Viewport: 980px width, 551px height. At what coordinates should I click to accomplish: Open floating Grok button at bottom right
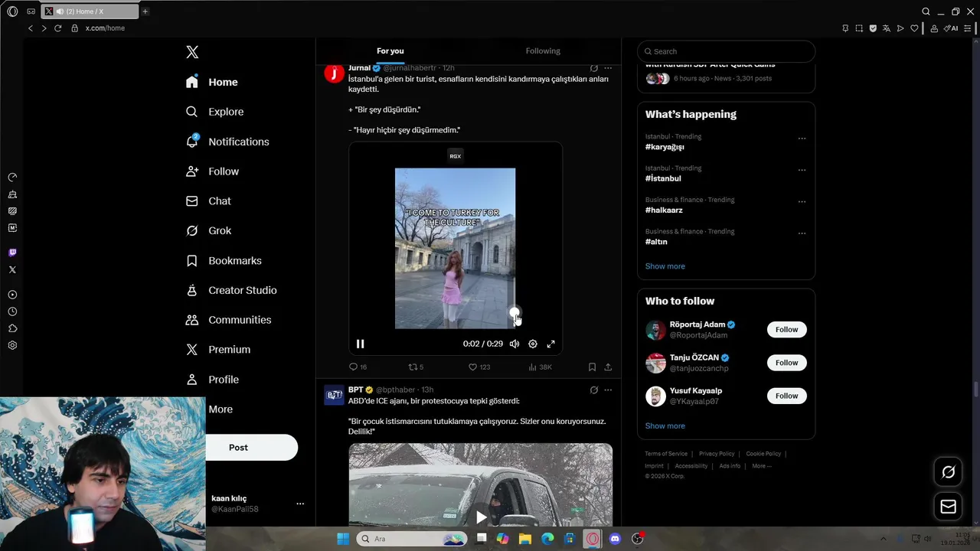click(x=948, y=472)
